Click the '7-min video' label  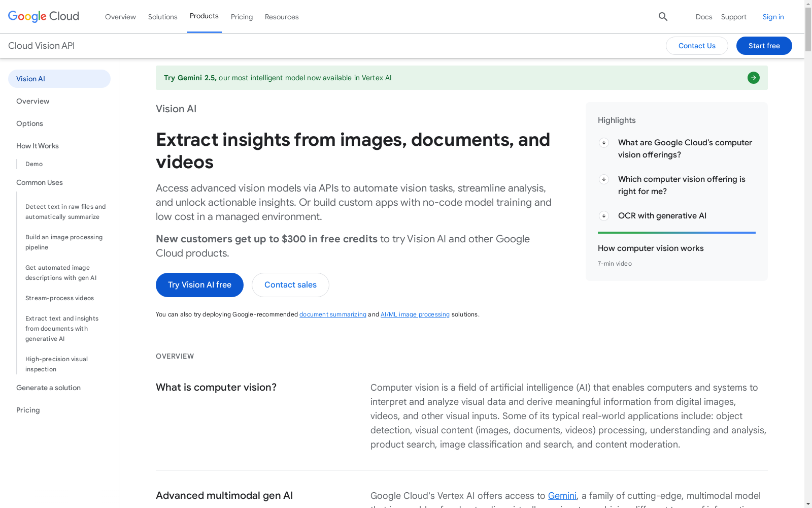pos(615,264)
